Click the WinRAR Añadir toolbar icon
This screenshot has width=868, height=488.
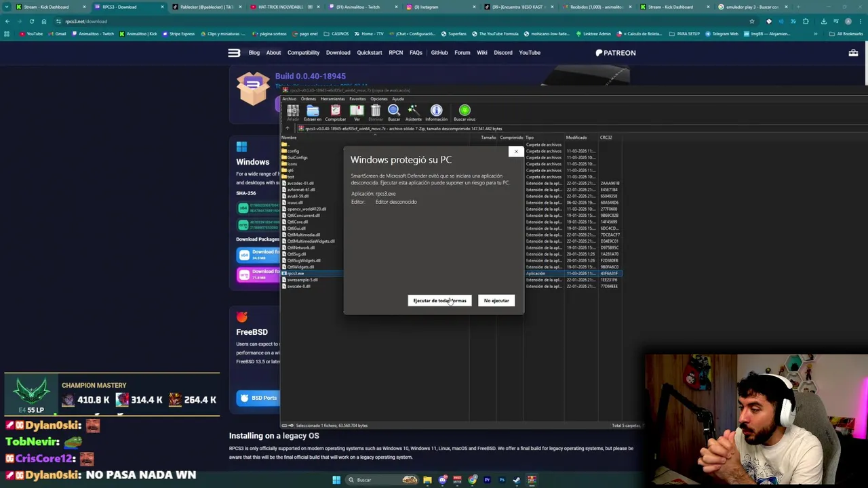click(x=293, y=111)
